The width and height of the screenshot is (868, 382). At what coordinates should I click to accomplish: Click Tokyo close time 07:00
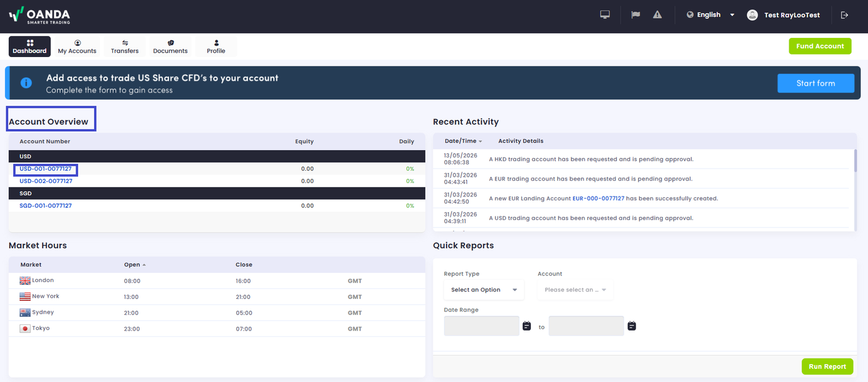[243, 329]
